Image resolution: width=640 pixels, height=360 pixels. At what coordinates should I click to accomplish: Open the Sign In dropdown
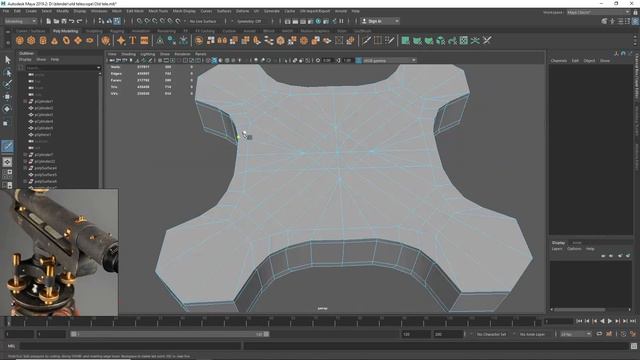click(380, 21)
